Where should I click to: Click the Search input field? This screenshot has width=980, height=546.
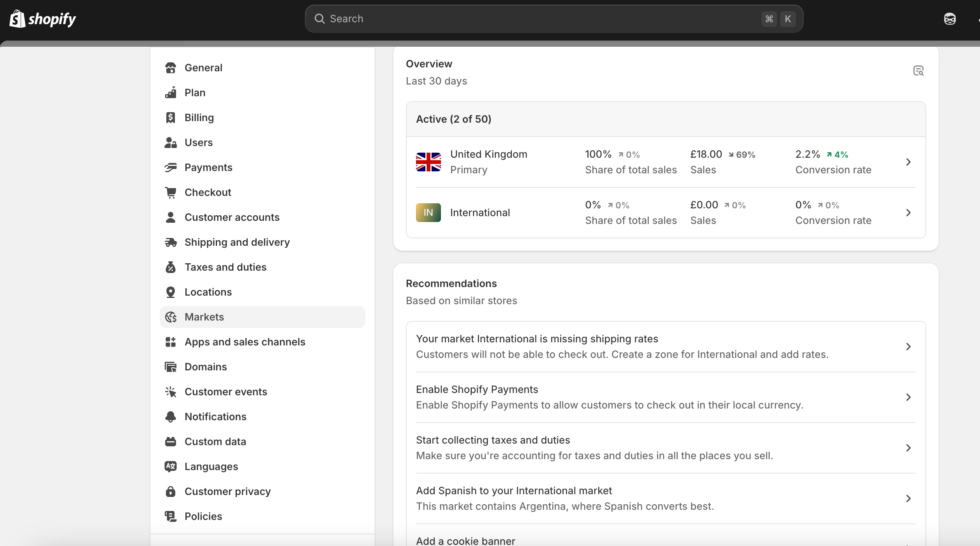coord(554,19)
